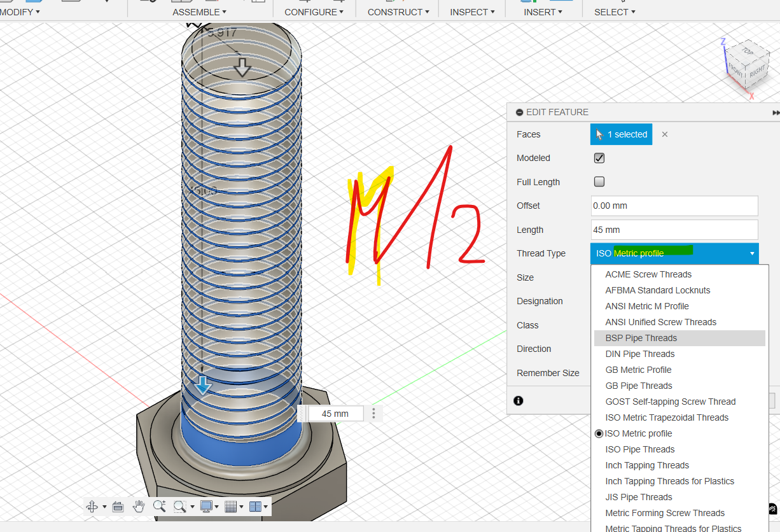Select the Pan hand tool
780x532 pixels.
point(139,507)
